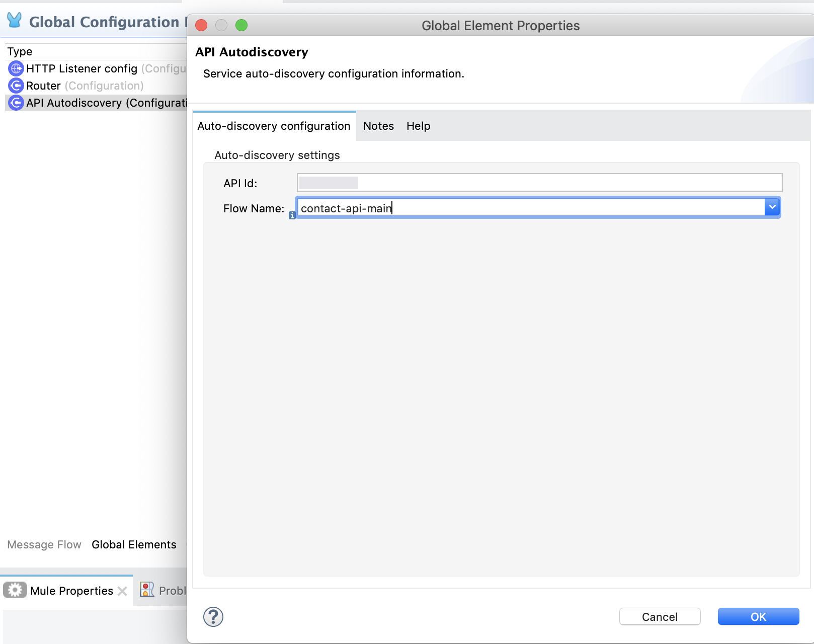Close the Global Element Properties dialog

pyautogui.click(x=201, y=25)
